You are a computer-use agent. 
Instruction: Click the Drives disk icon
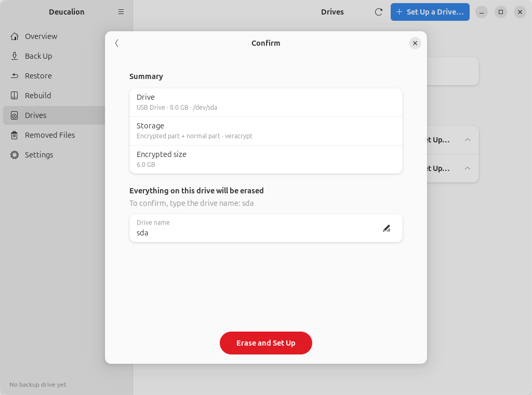point(14,115)
